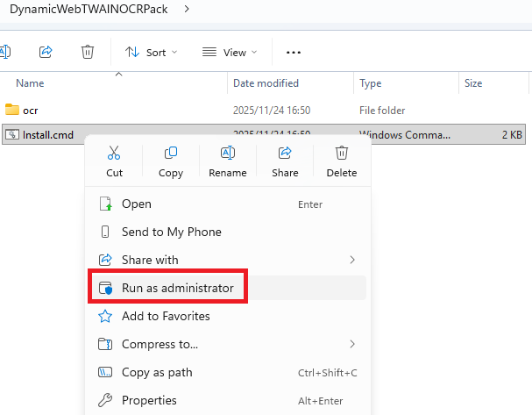Select the Install.cmd file name
532x415 pixels.
[x=48, y=135]
